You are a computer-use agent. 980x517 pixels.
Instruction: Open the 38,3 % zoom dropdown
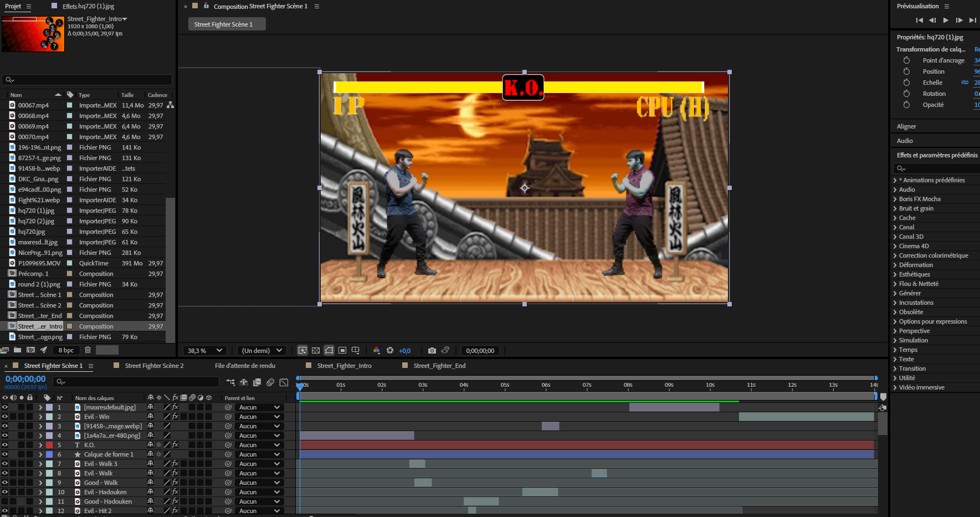coord(205,350)
